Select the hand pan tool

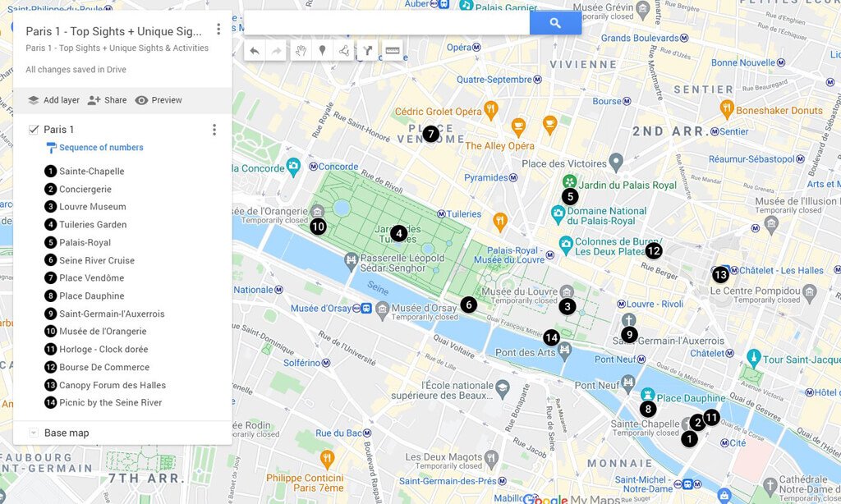[301, 51]
